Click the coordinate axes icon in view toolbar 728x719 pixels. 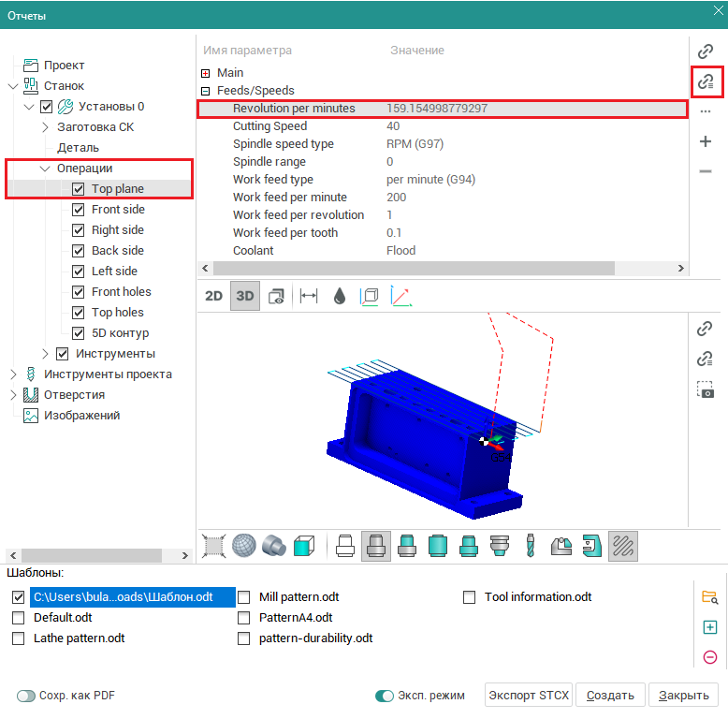pyautogui.click(x=400, y=296)
